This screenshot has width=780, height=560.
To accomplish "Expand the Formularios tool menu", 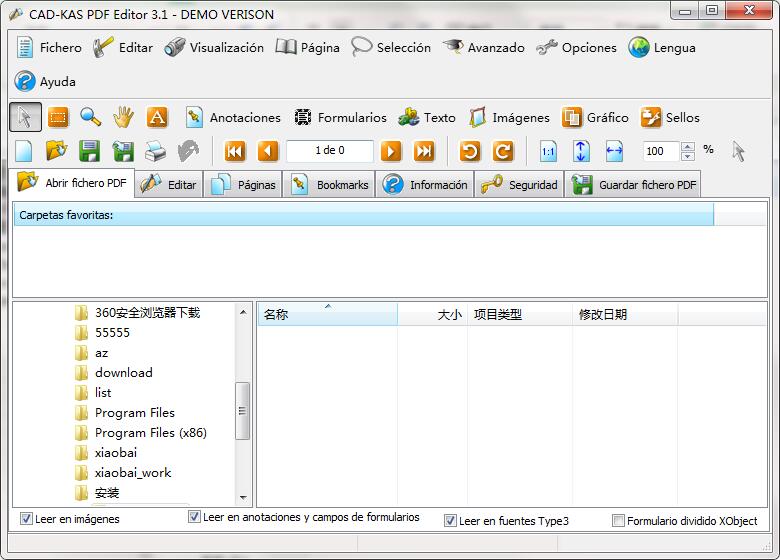I will click(340, 117).
